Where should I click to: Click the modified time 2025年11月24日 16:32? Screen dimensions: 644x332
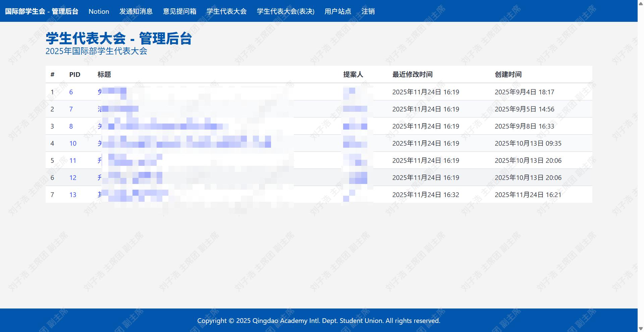426,195
